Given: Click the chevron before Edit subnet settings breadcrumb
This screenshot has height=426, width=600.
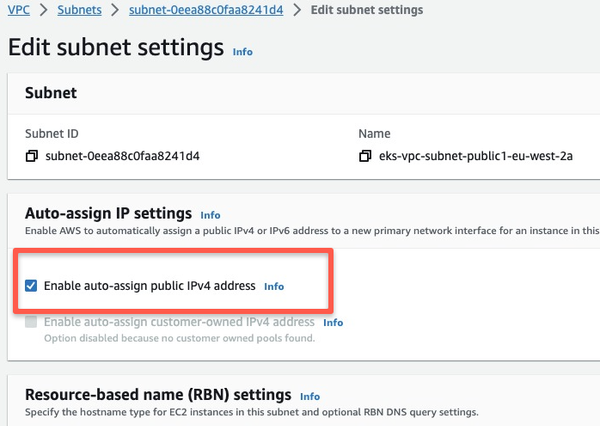Looking at the screenshot, I should [x=297, y=10].
